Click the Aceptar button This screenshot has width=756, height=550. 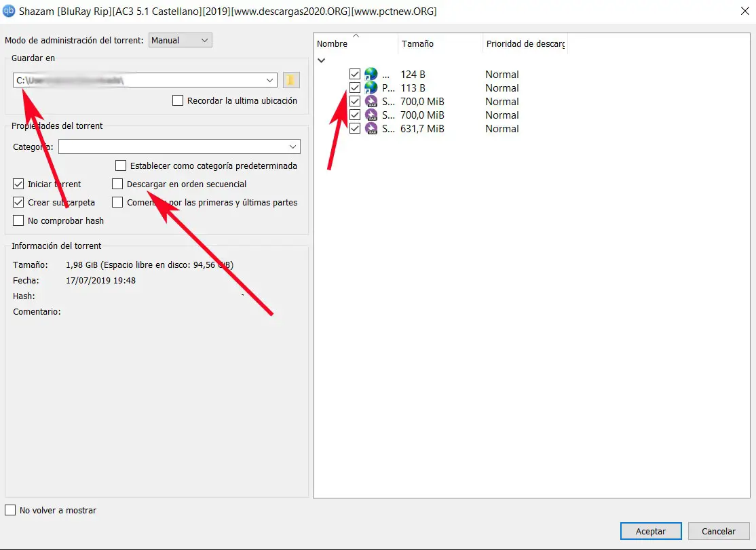651,531
